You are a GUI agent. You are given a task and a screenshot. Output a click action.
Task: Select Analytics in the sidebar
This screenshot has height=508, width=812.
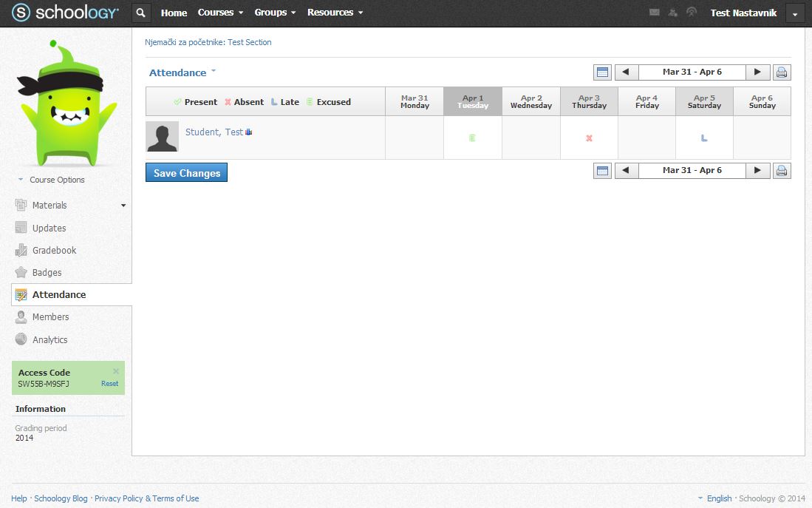(x=50, y=340)
